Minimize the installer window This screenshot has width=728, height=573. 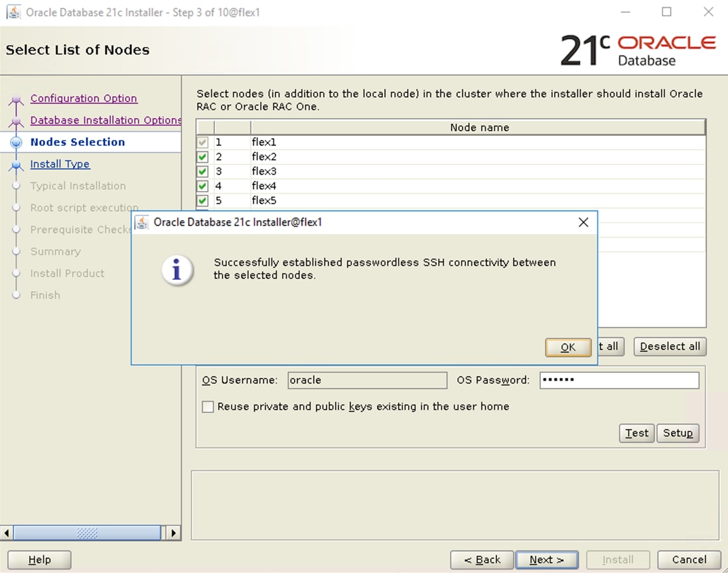(x=625, y=12)
